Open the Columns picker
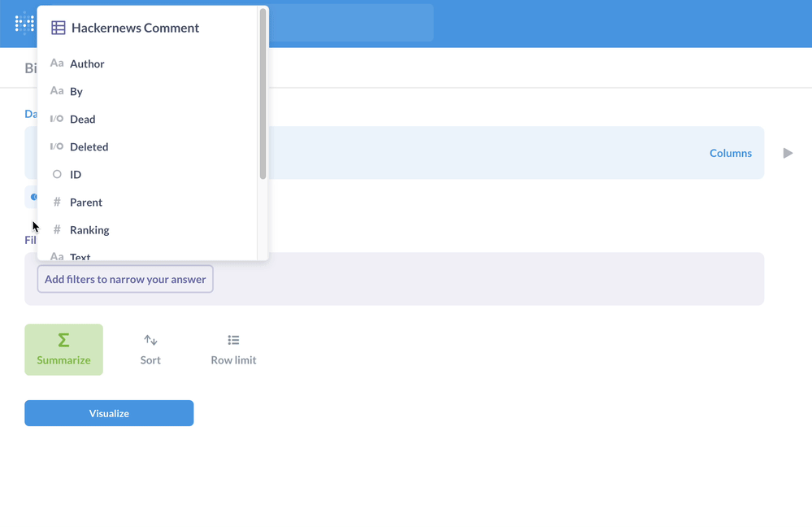812x527 pixels. click(730, 153)
